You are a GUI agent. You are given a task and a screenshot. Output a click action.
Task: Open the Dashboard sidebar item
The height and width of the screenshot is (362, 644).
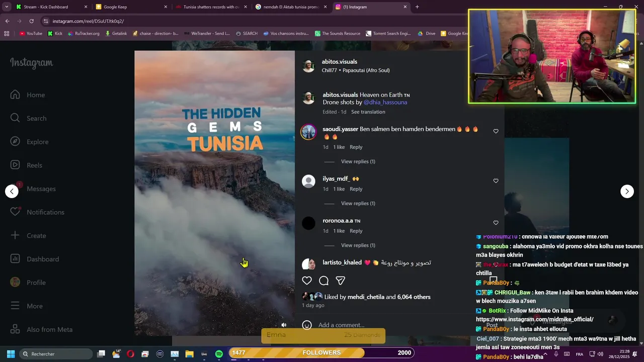(35, 259)
